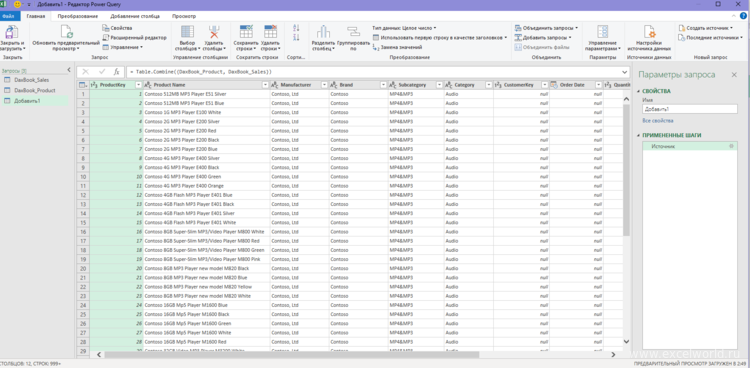Open Recent Sources (Последние источники) dropdown
This screenshot has height=368, width=750.
(x=710, y=37)
